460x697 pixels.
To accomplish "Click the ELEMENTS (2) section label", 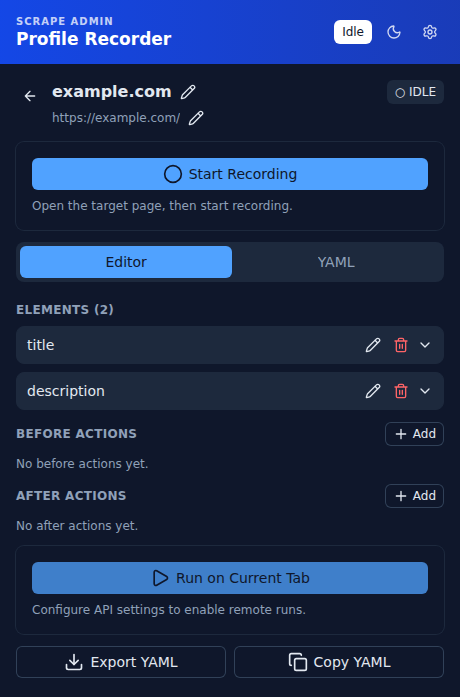I will point(65,309).
